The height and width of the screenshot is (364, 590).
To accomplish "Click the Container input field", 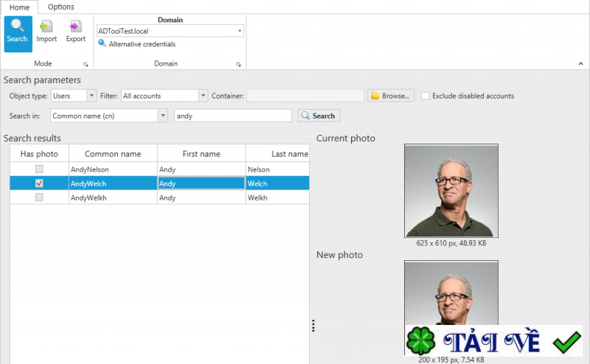I will [x=305, y=96].
